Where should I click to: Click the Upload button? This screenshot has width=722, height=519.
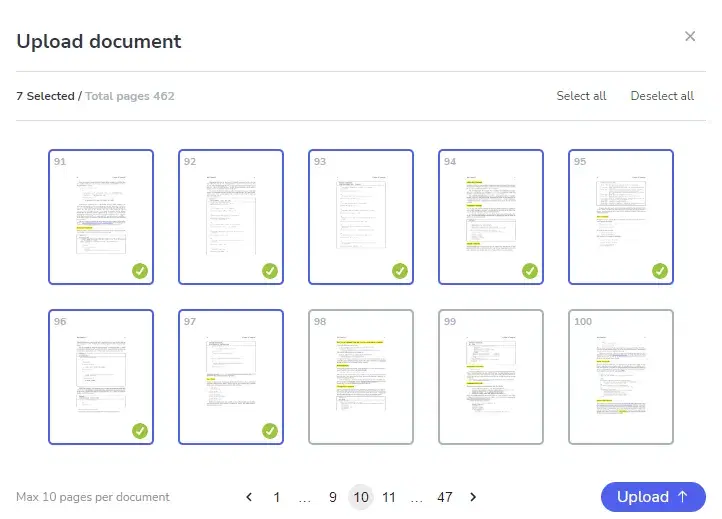(653, 497)
